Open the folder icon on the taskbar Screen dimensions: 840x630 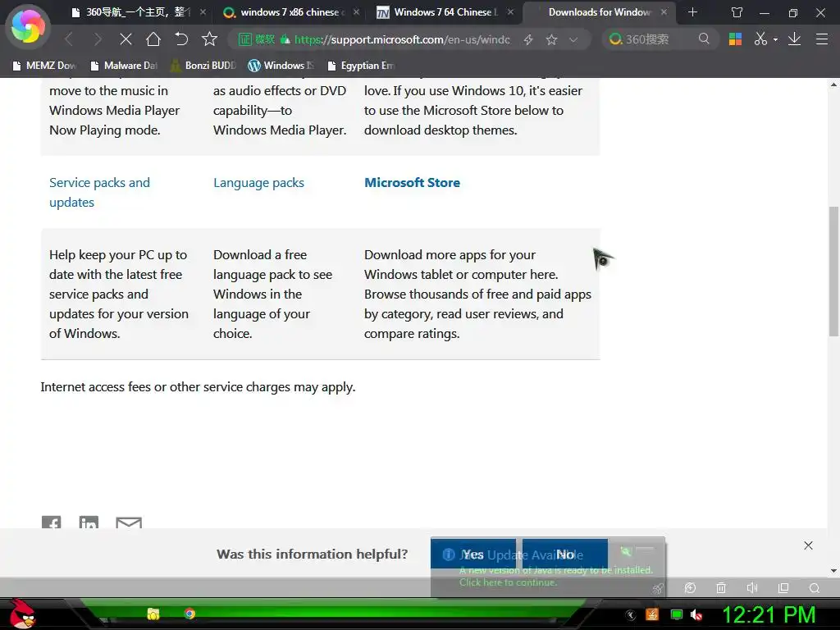pos(153,614)
